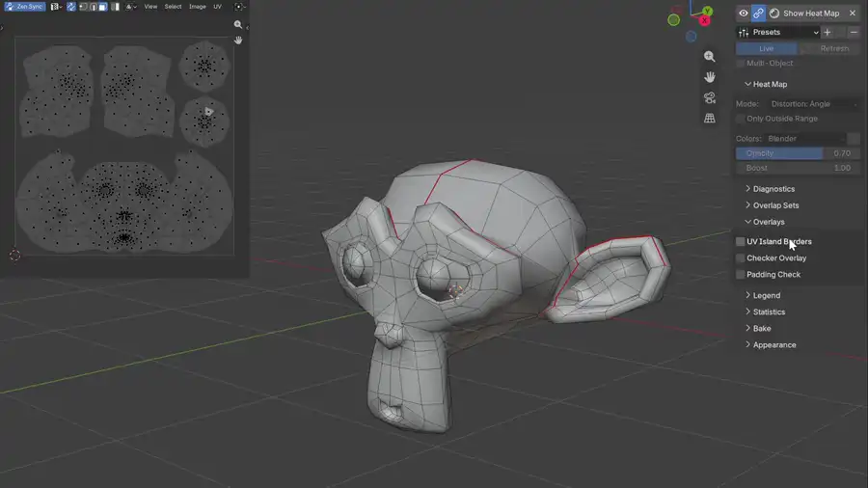Image resolution: width=868 pixels, height=488 pixels.
Task: Expand the Legend section
Action: tap(763, 295)
